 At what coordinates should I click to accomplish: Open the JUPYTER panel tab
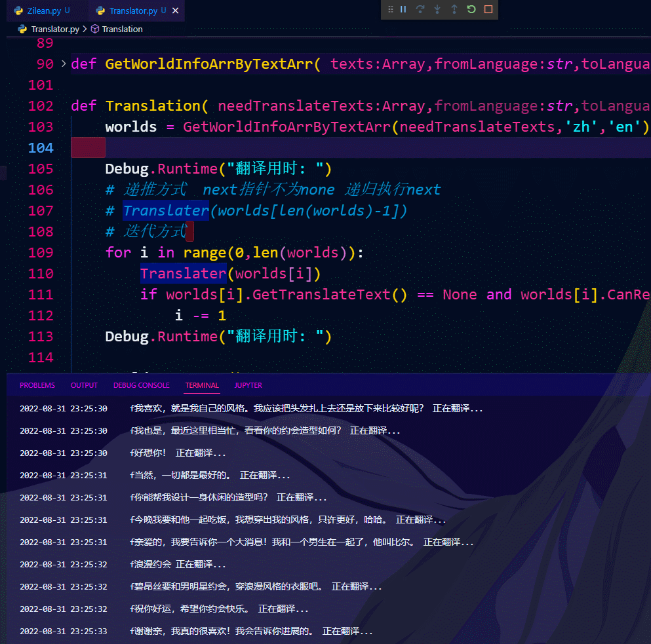pyautogui.click(x=248, y=385)
